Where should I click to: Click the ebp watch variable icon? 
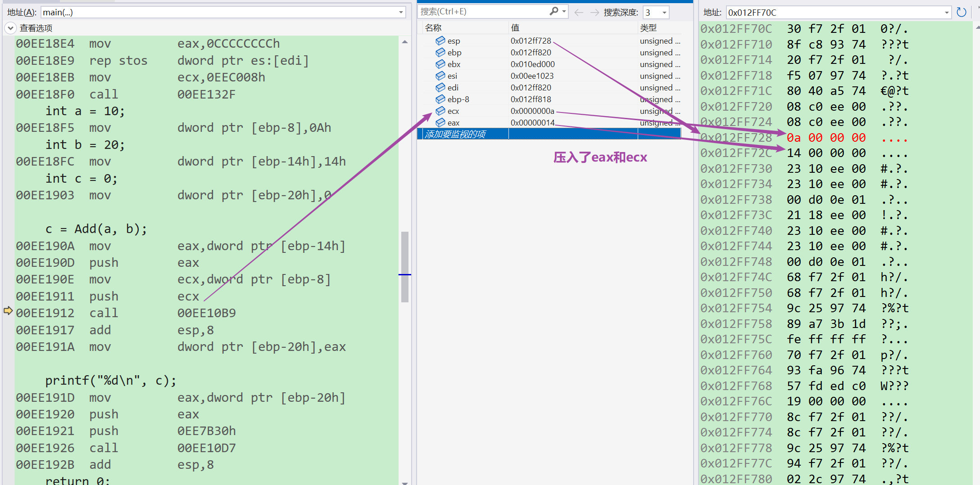(x=440, y=53)
